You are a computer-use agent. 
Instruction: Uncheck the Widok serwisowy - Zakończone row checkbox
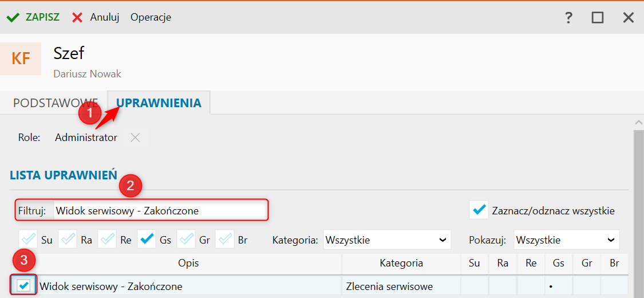coord(24,285)
